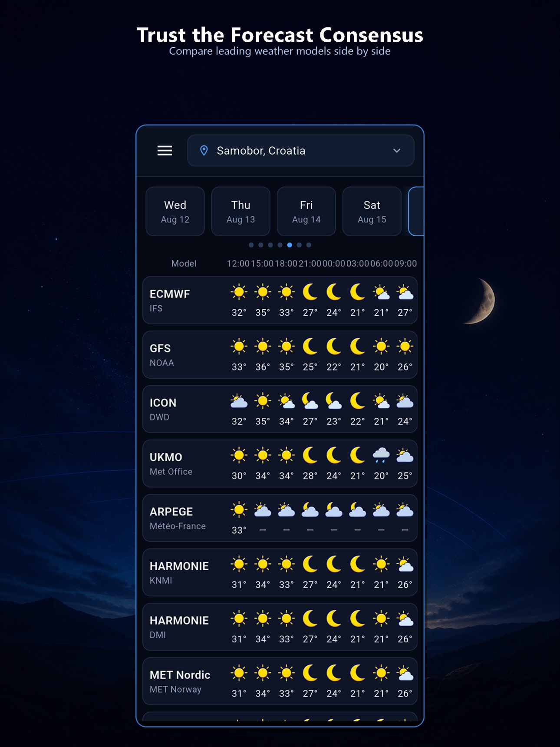This screenshot has height=747, width=560.
Task: Select the Fri Aug 14 day tab
Action: pos(306,212)
